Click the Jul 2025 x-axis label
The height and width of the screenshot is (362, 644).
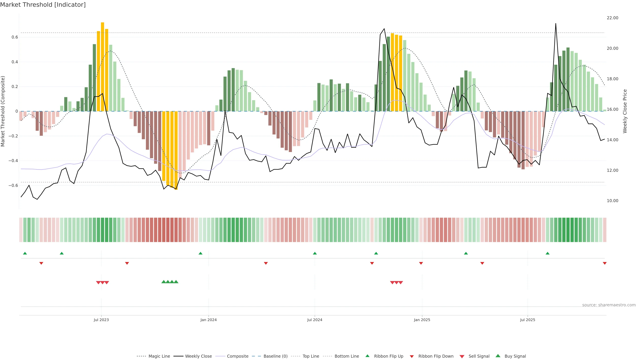(527, 320)
